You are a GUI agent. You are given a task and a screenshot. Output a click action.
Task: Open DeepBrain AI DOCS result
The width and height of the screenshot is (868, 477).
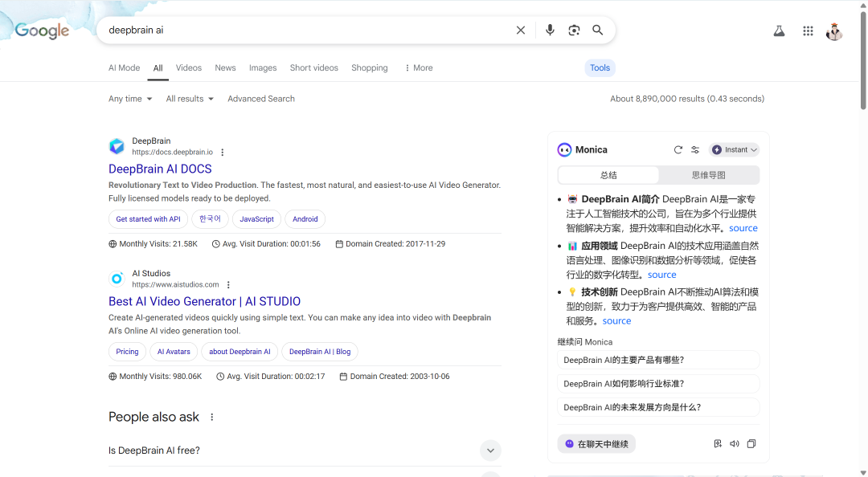[160, 169]
